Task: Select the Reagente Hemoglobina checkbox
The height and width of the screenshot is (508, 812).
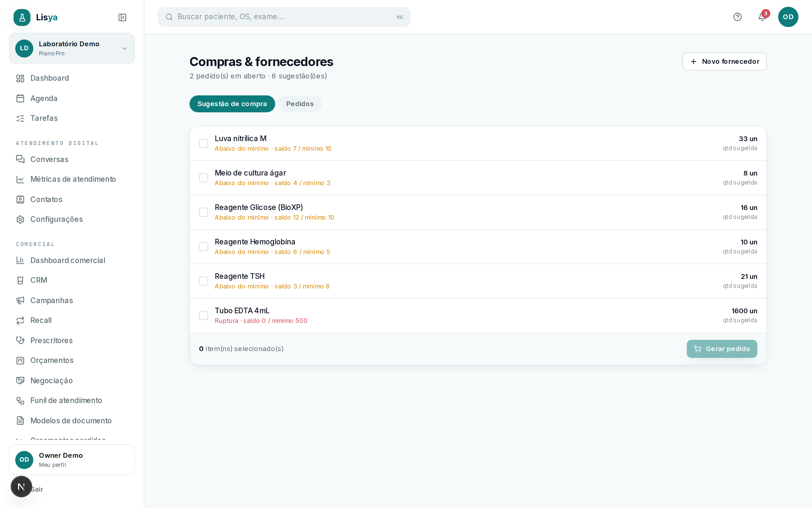Action: (x=203, y=247)
